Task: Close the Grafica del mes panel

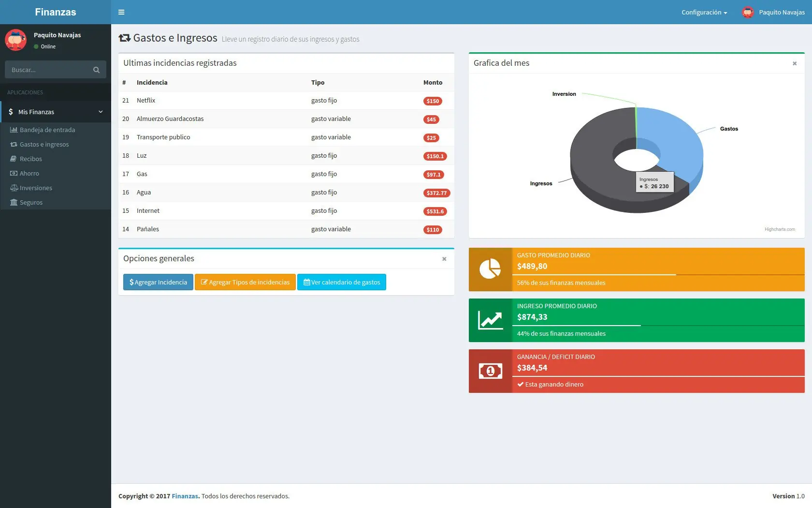Action: point(795,63)
